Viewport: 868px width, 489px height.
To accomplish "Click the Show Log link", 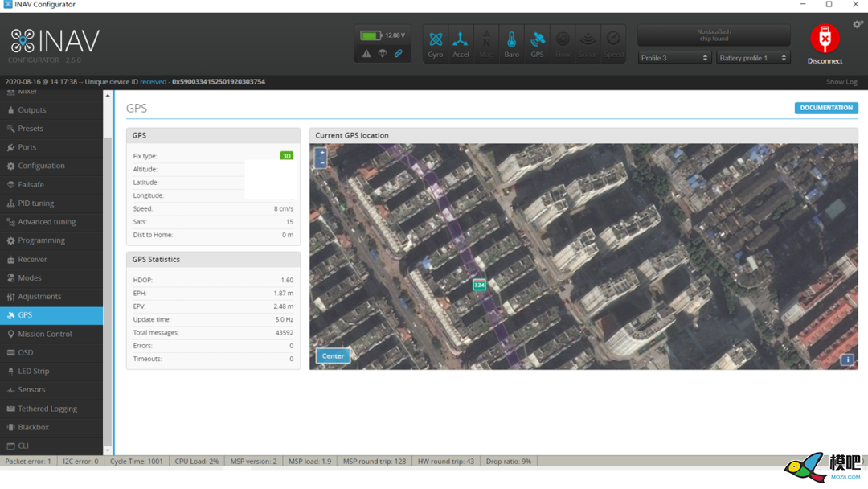I will coord(841,82).
